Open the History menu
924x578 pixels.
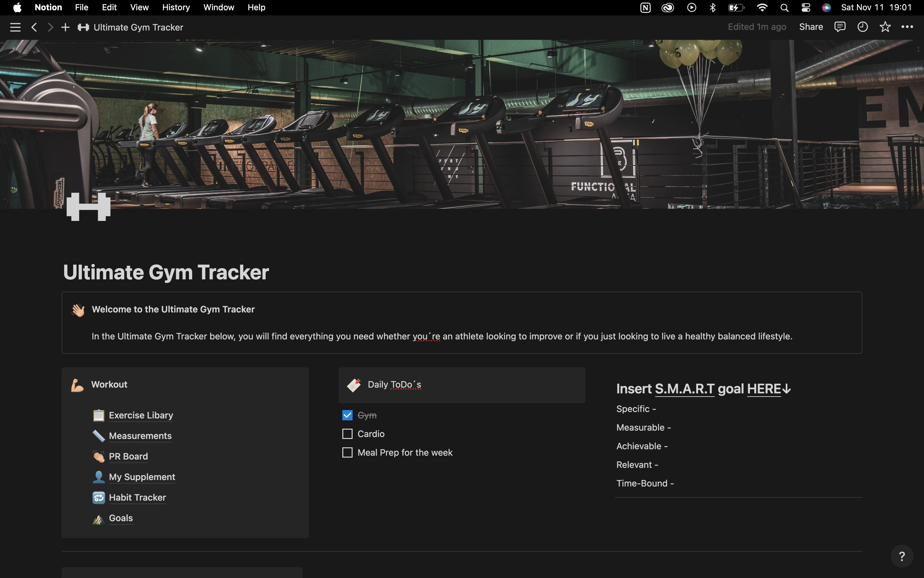(176, 8)
